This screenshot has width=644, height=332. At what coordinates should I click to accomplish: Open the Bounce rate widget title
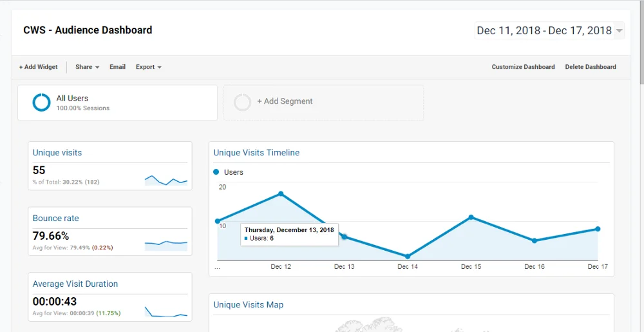tap(55, 218)
